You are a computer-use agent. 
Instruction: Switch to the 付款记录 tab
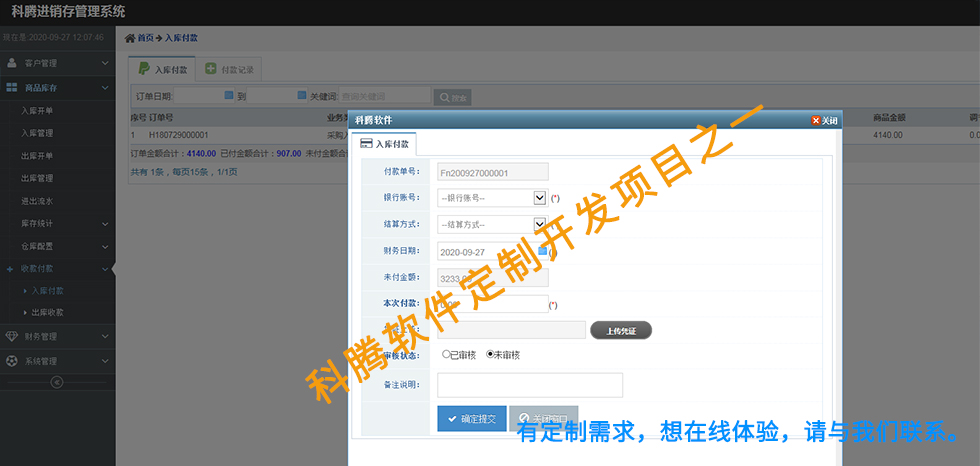[x=229, y=70]
